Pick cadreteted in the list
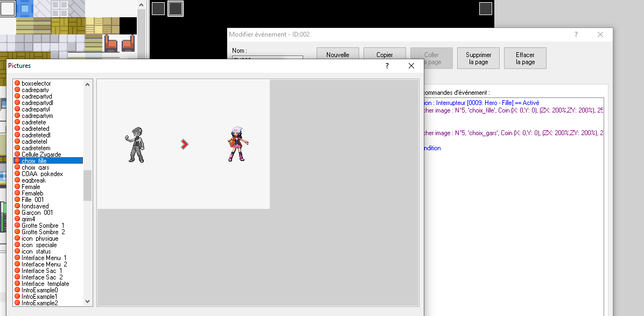The width and height of the screenshot is (644, 316). coord(36,129)
